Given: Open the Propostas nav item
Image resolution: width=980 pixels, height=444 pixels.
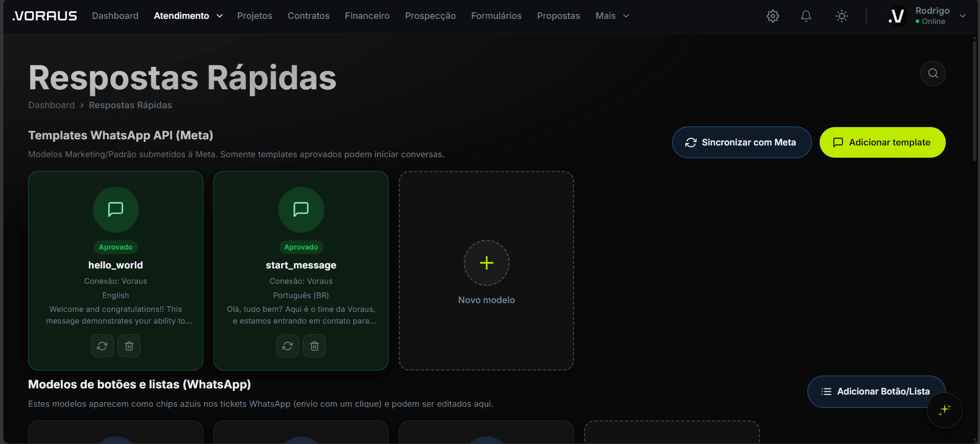Looking at the screenshot, I should point(559,16).
